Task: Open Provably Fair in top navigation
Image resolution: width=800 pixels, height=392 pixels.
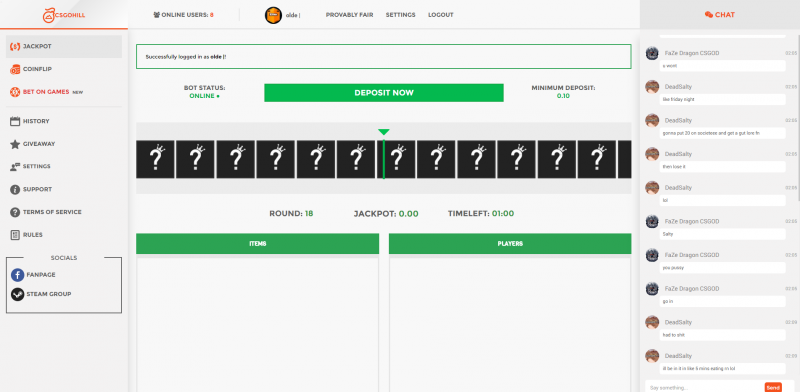Action: [x=349, y=15]
